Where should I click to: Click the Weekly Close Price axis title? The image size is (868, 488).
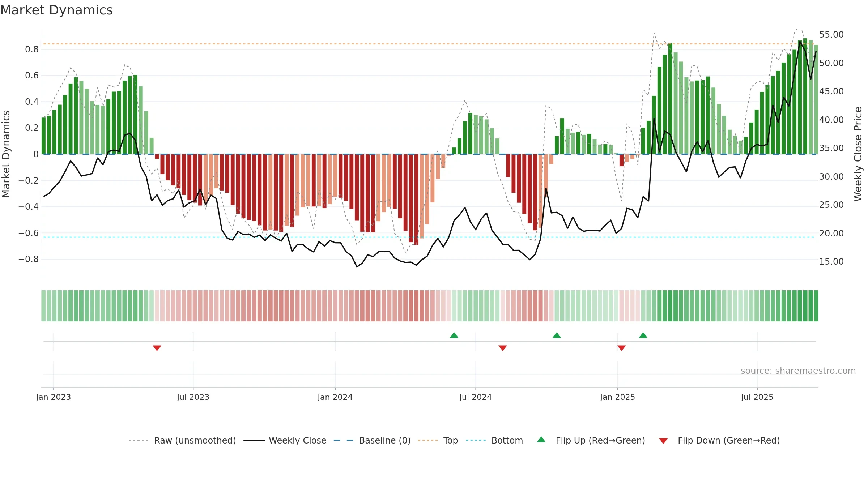858,154
